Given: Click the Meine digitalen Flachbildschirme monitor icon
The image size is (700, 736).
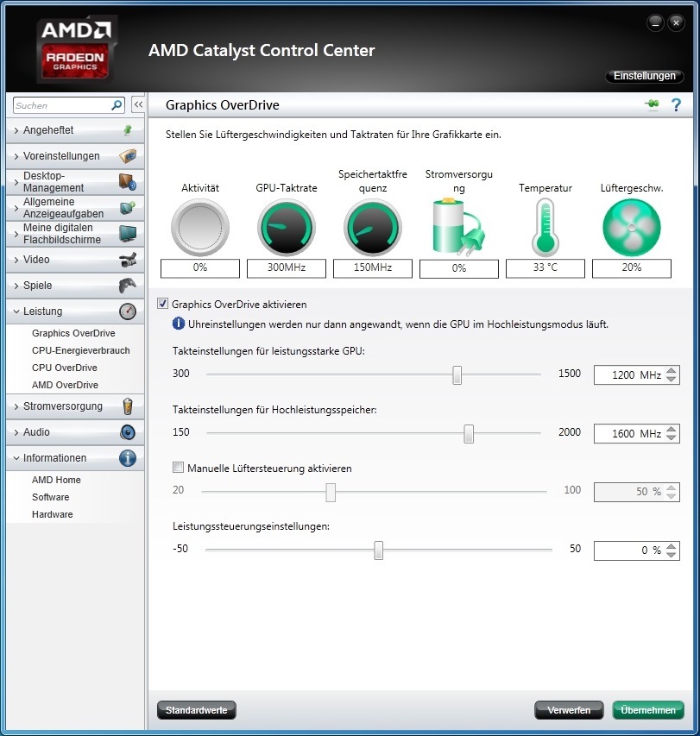Looking at the screenshot, I should [128, 233].
